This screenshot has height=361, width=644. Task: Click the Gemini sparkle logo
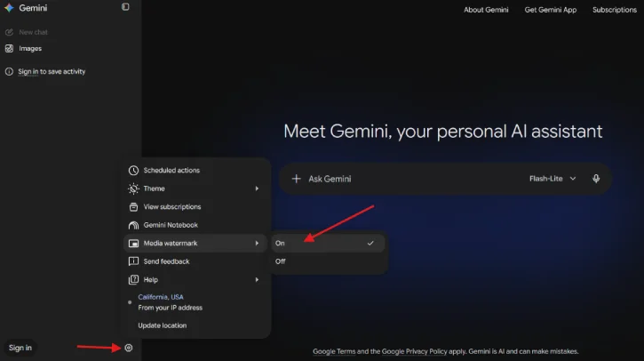(x=9, y=8)
